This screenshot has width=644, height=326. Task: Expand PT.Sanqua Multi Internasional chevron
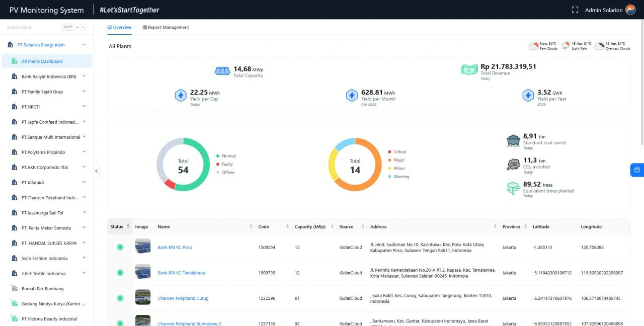pyautogui.click(x=85, y=137)
